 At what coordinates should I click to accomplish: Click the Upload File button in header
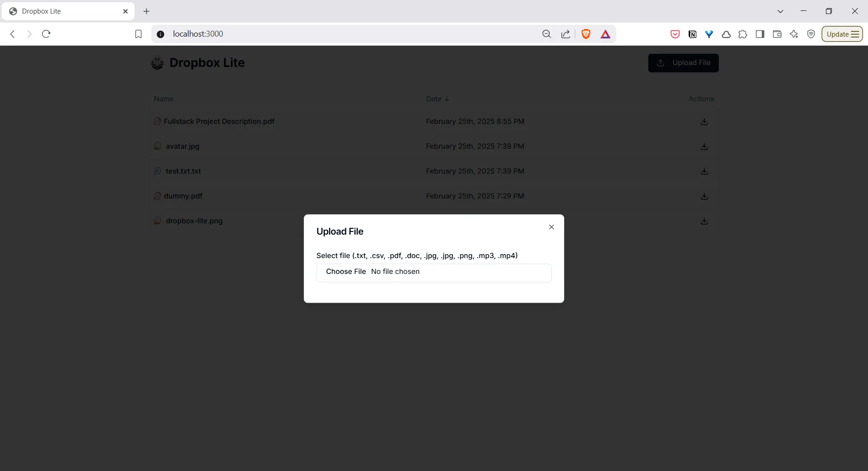684,63
